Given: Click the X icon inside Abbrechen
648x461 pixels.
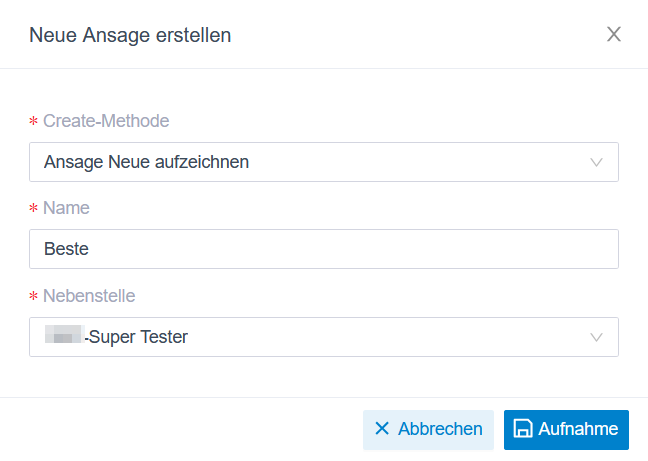Looking at the screenshot, I should click(x=381, y=429).
